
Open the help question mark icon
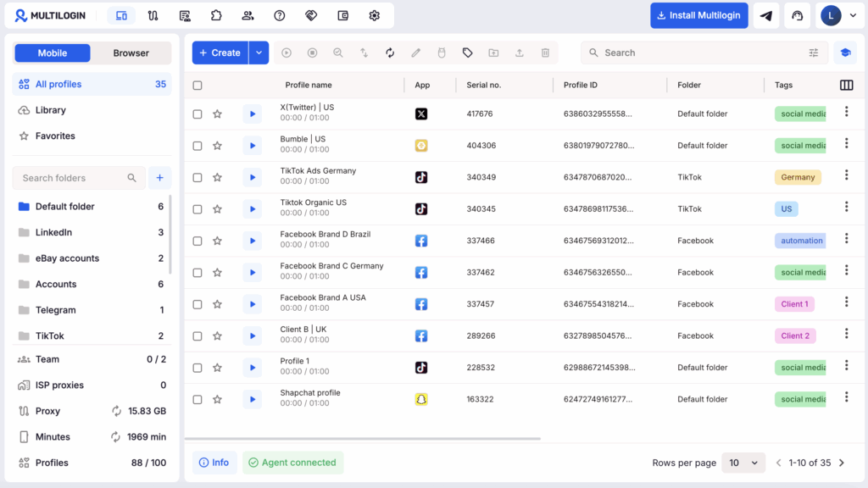coord(280,15)
